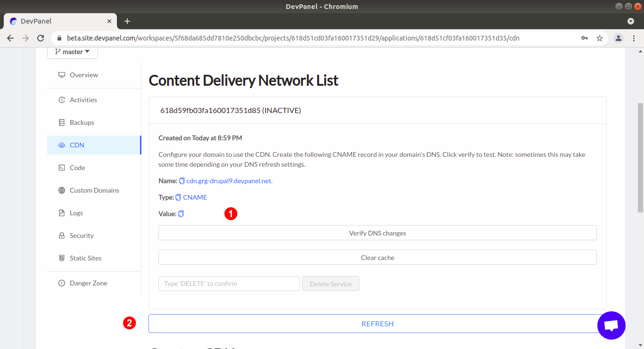Open a new browser tab
The width and height of the screenshot is (644, 349).
(x=127, y=21)
